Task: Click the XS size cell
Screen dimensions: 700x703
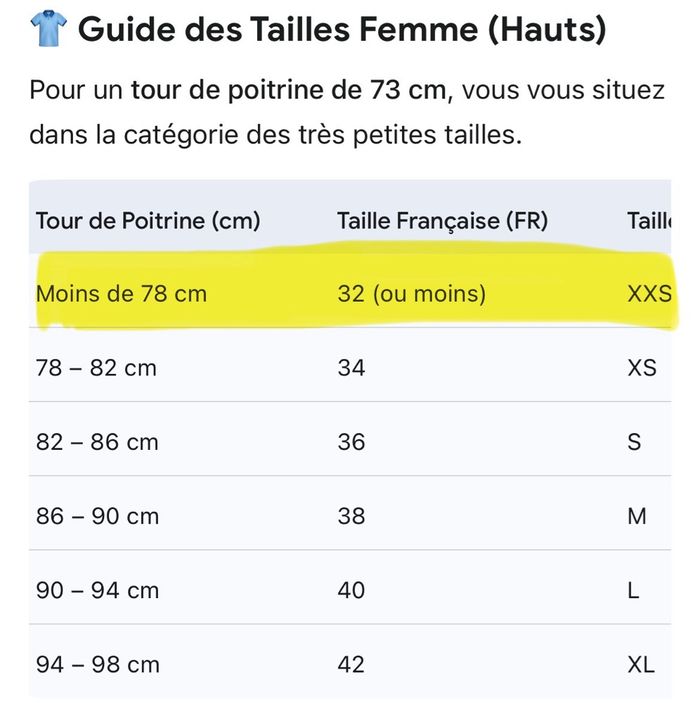Action: tap(641, 368)
